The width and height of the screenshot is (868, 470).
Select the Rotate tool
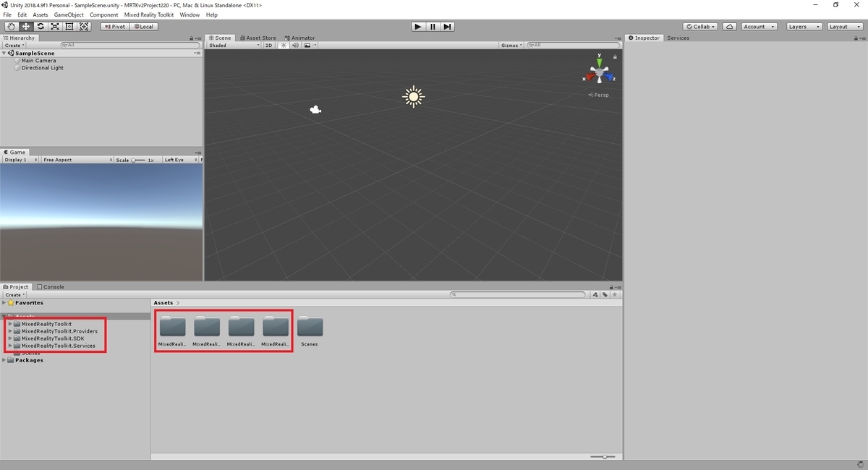[41, 27]
